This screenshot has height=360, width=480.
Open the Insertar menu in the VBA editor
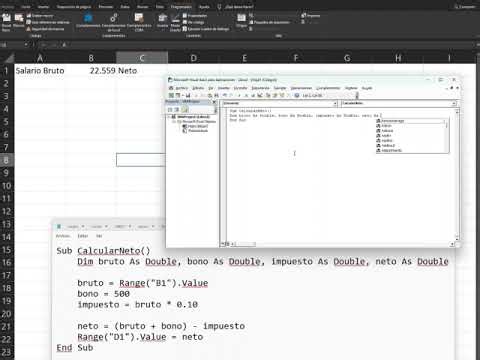coord(224,88)
